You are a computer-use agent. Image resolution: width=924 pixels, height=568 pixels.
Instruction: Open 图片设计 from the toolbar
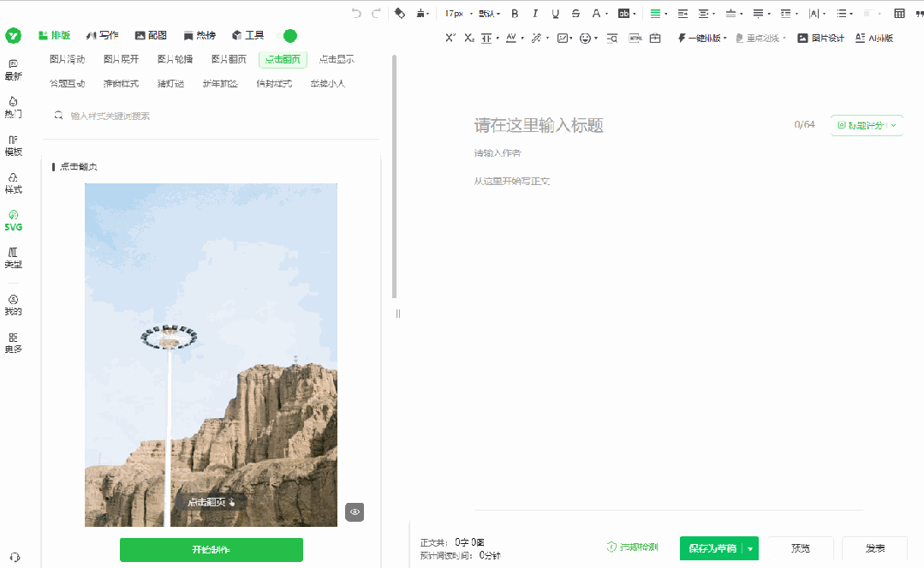coord(820,38)
